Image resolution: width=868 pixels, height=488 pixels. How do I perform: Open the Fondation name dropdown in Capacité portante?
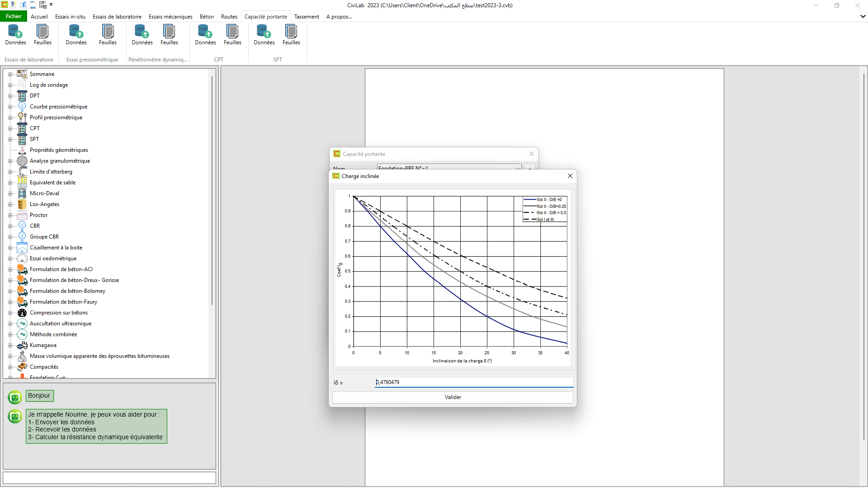(517, 168)
